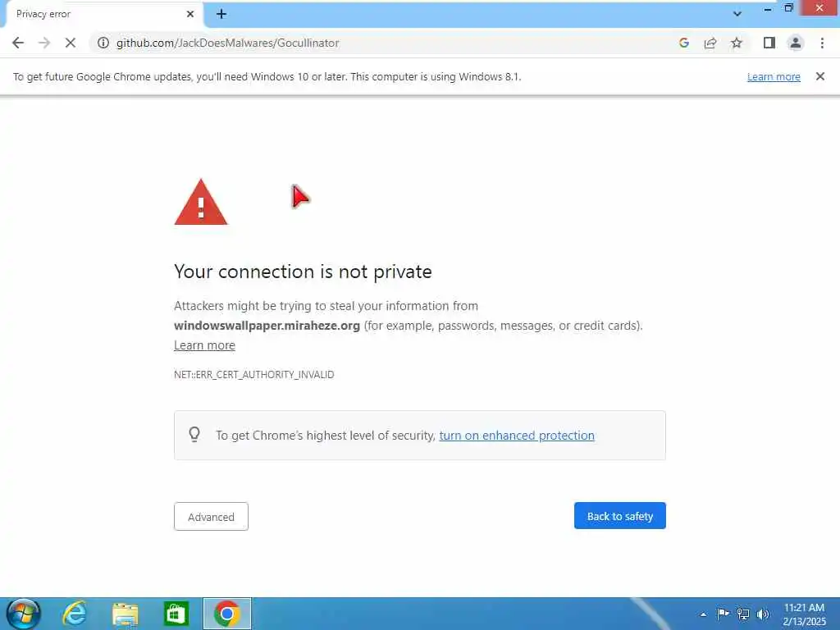
Task: Expand the tab search dropdown arrow
Action: 737,14
